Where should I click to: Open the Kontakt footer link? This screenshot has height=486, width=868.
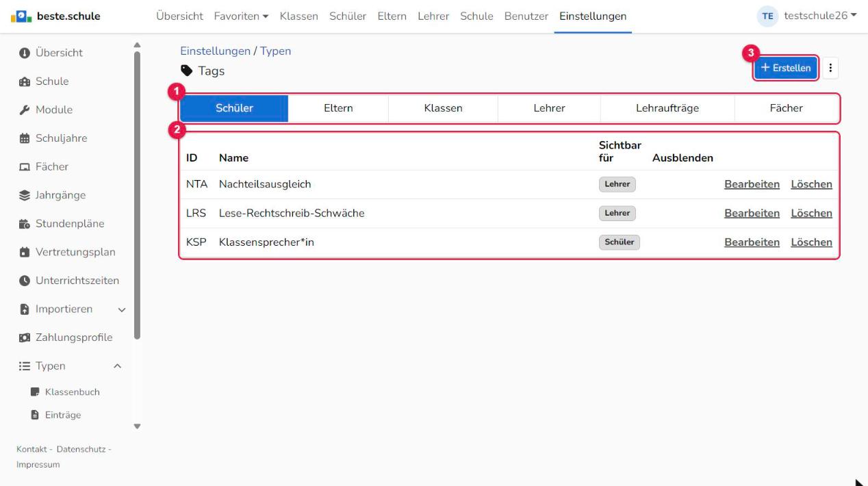pyautogui.click(x=31, y=449)
